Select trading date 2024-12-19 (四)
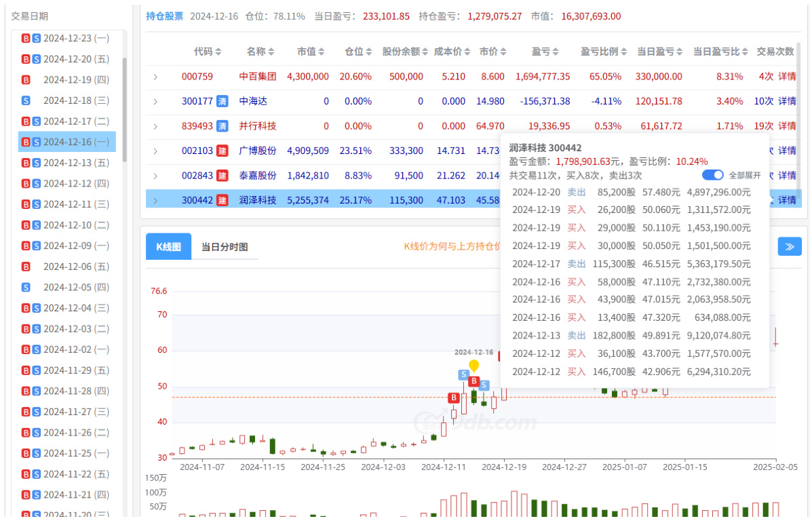The height and width of the screenshot is (525, 812). click(76, 80)
